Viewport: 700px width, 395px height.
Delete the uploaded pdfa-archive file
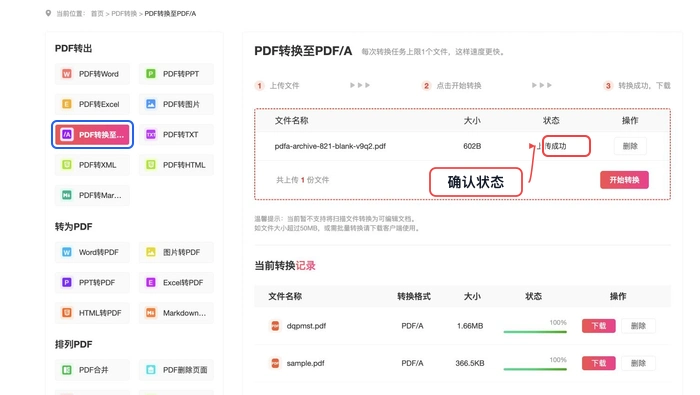pos(630,146)
